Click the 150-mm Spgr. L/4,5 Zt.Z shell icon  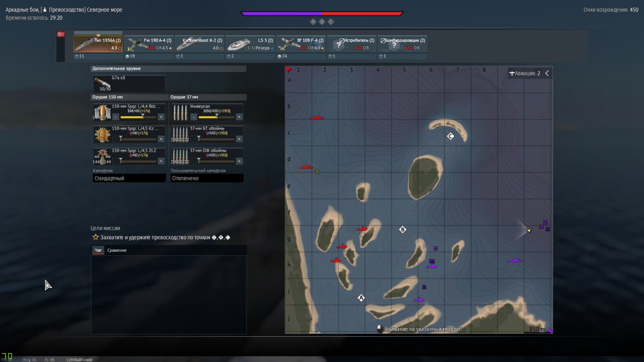102,156
